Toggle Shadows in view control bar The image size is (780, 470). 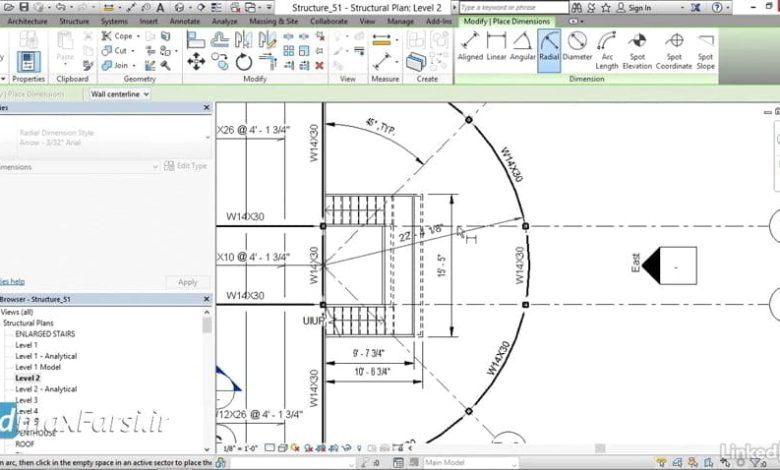tap(307, 448)
